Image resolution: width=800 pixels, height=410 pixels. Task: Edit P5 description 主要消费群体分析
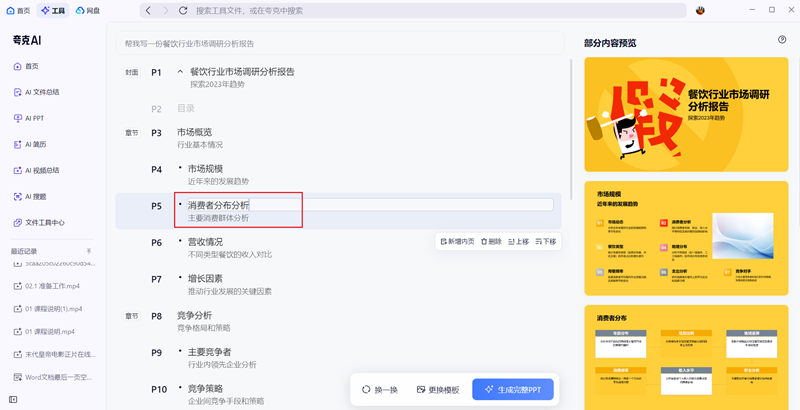[218, 218]
